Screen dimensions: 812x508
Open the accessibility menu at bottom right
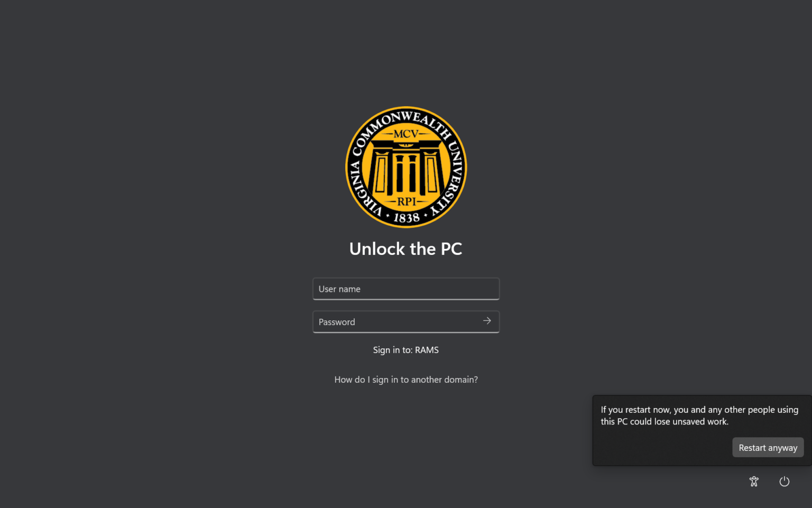click(x=754, y=481)
